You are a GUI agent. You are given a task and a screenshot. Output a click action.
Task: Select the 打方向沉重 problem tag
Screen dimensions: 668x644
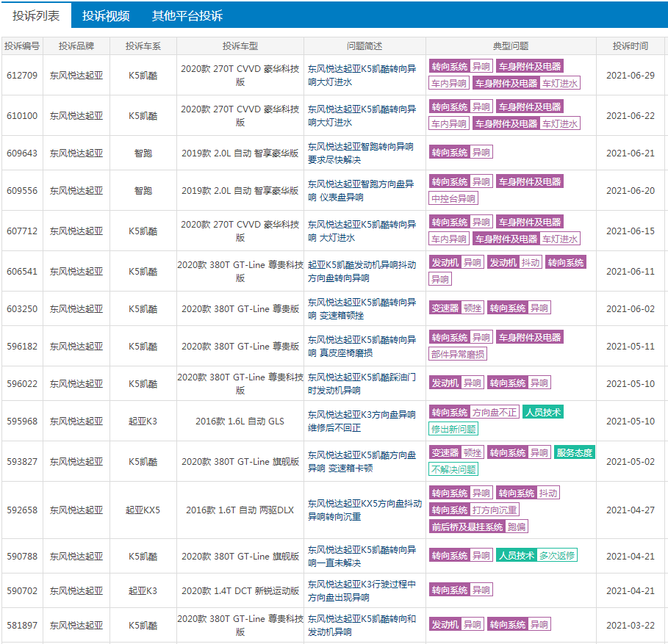[x=495, y=510]
